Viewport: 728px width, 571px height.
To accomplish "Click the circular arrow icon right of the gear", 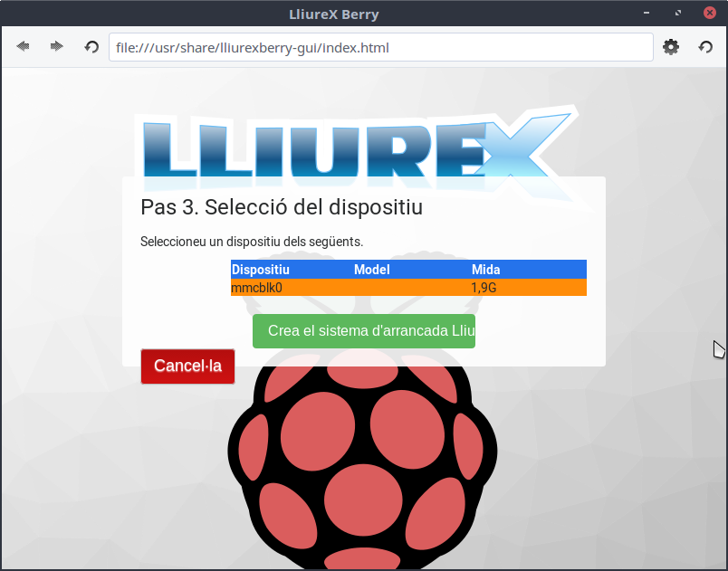I will coord(705,47).
